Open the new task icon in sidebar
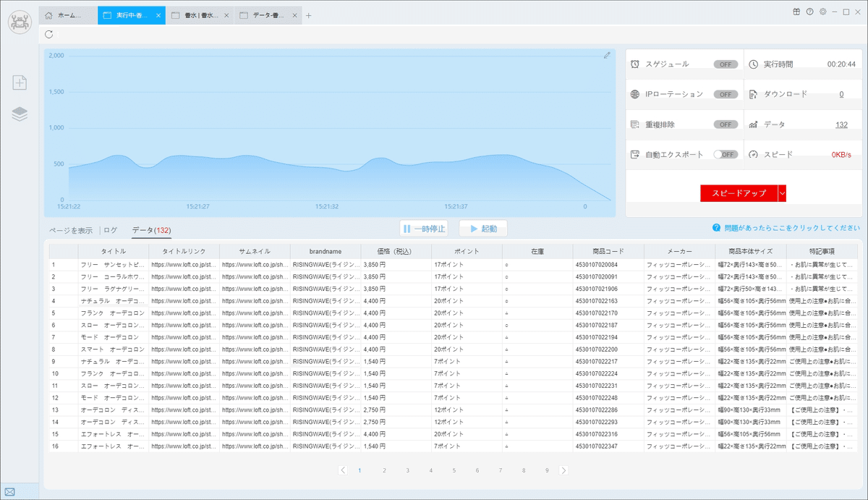 coord(20,82)
